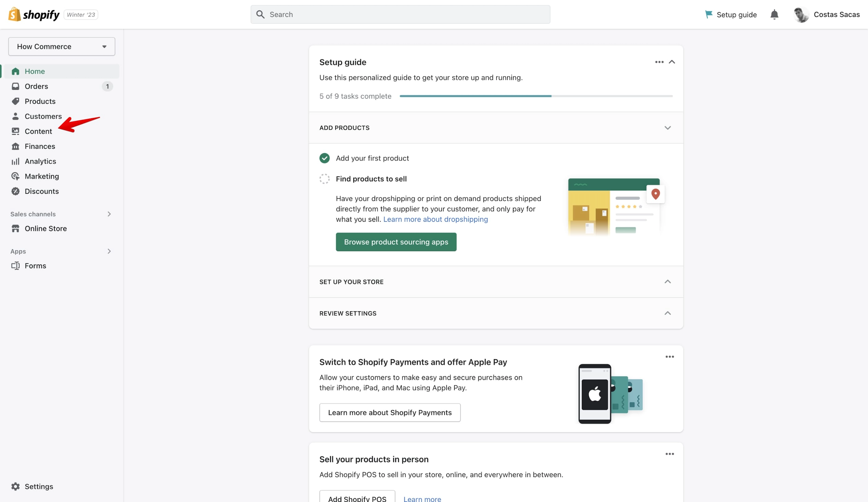Screen dimensions: 868x502
Task: Click the Setup guide flag icon
Action: click(709, 14)
